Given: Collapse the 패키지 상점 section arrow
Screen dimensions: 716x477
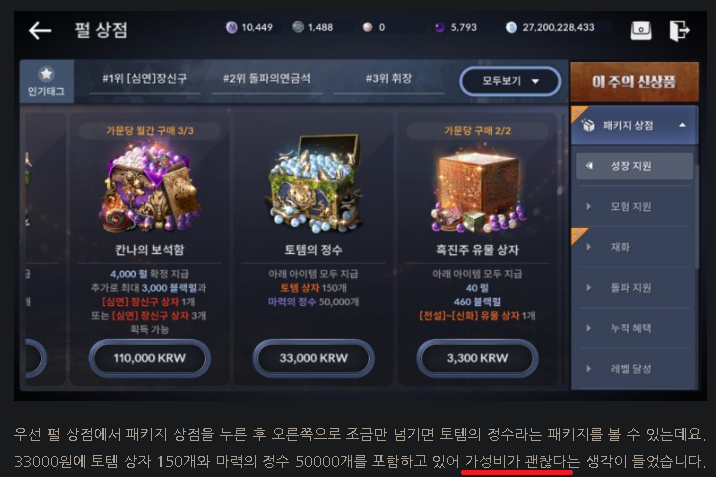Looking at the screenshot, I should tap(682, 125).
